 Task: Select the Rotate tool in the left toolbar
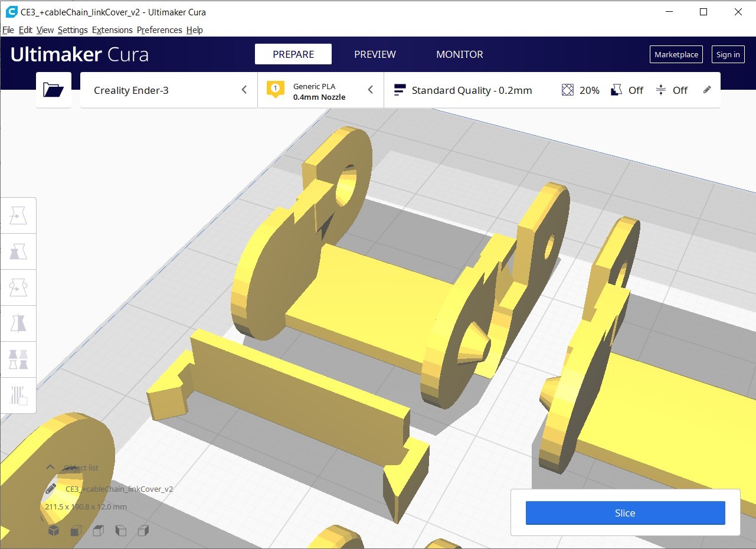[18, 288]
